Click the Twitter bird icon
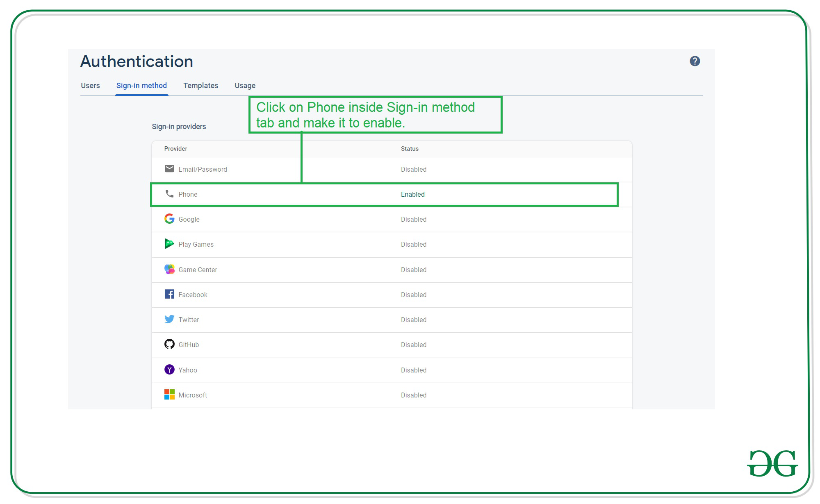This screenshot has width=820, height=504. point(169,319)
